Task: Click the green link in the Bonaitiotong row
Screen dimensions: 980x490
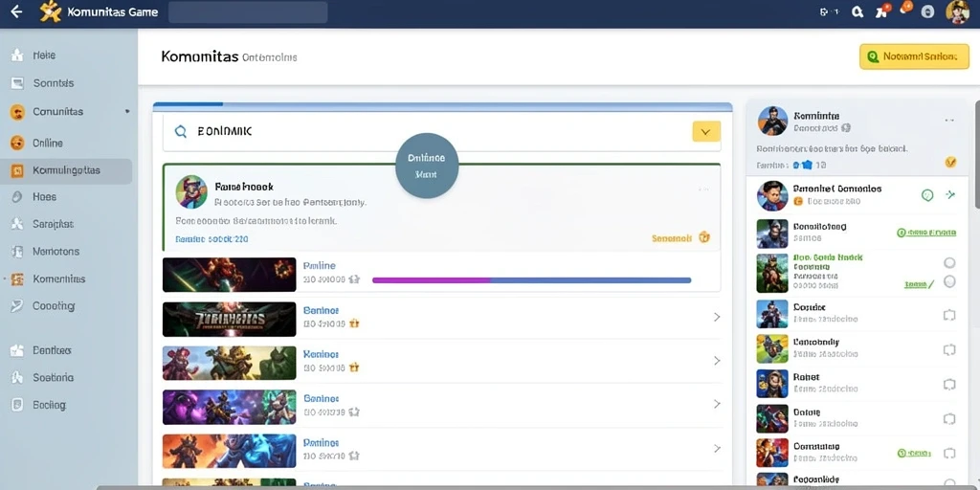Action: click(x=926, y=233)
